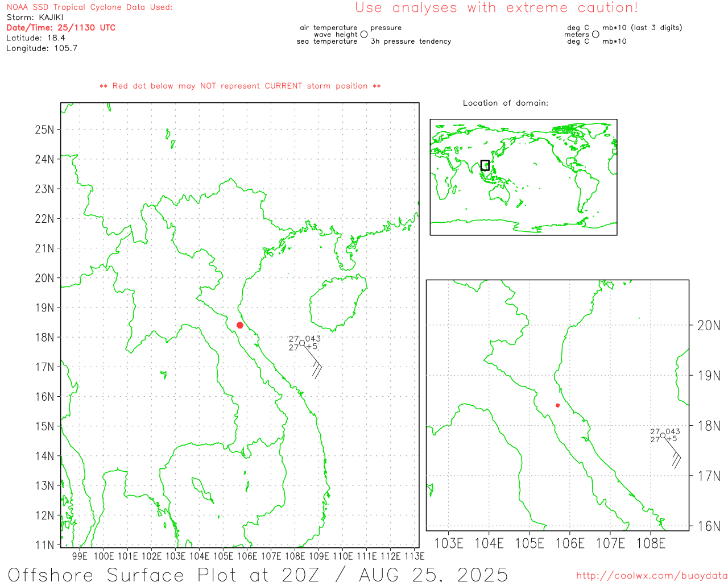Click the 'Date/Time: 25/1130 UTC' line
Viewport: 728px width, 582px height.
pyautogui.click(x=61, y=27)
